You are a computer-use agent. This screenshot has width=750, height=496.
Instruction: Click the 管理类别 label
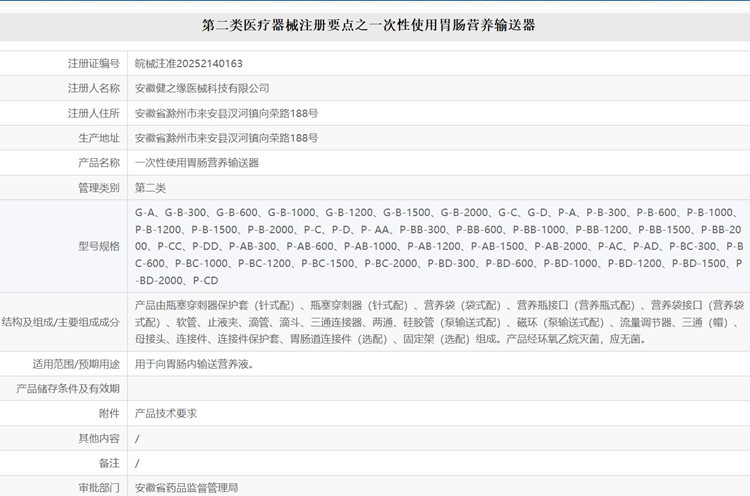tap(99, 187)
